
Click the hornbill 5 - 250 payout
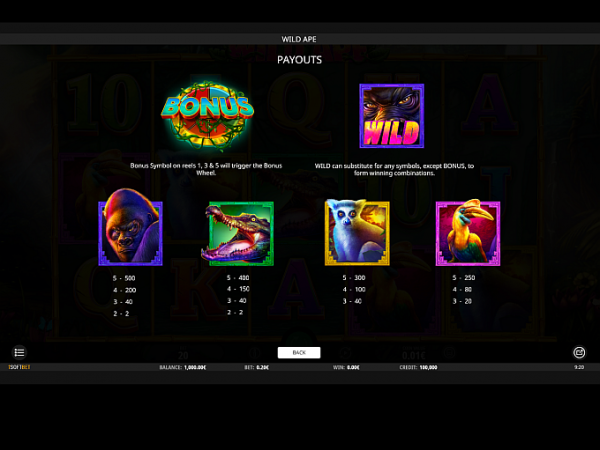coord(463,278)
